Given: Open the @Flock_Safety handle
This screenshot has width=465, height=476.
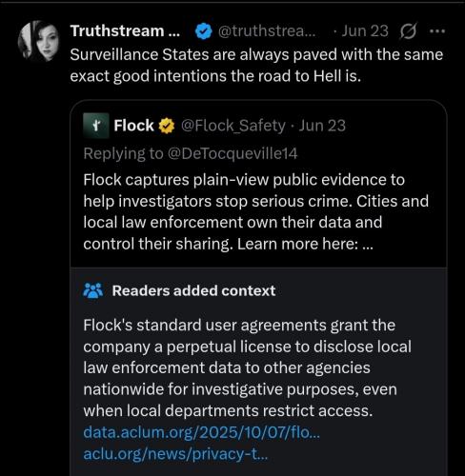Looking at the screenshot, I should coord(233,126).
